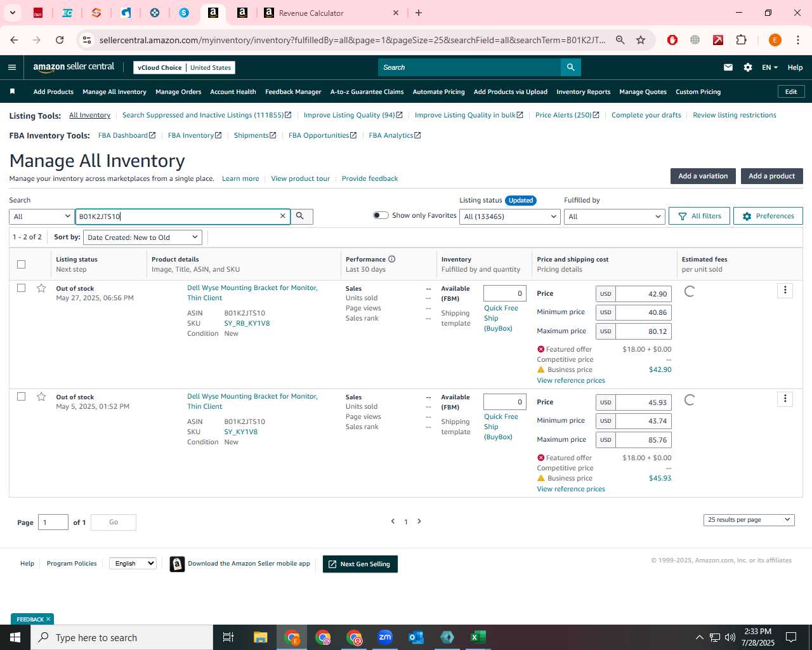Open Preferences button
The width and height of the screenshot is (812, 650).
tap(768, 216)
